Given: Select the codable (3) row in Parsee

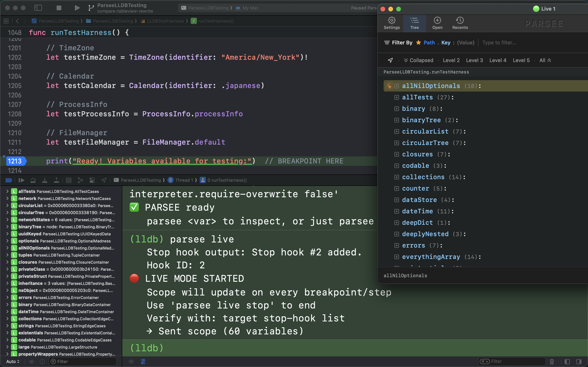Looking at the screenshot, I should [x=486, y=166].
